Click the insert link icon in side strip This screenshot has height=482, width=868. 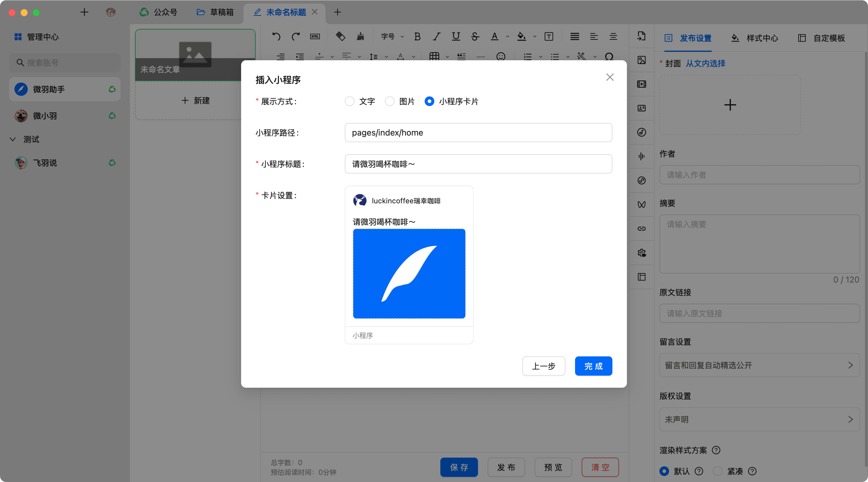(x=642, y=229)
